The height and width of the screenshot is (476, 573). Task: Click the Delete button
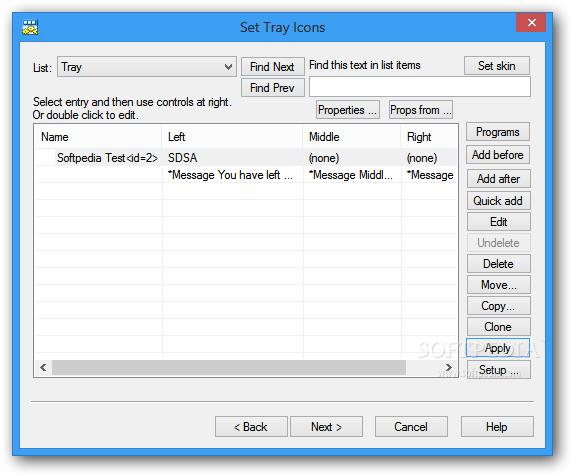click(x=498, y=264)
